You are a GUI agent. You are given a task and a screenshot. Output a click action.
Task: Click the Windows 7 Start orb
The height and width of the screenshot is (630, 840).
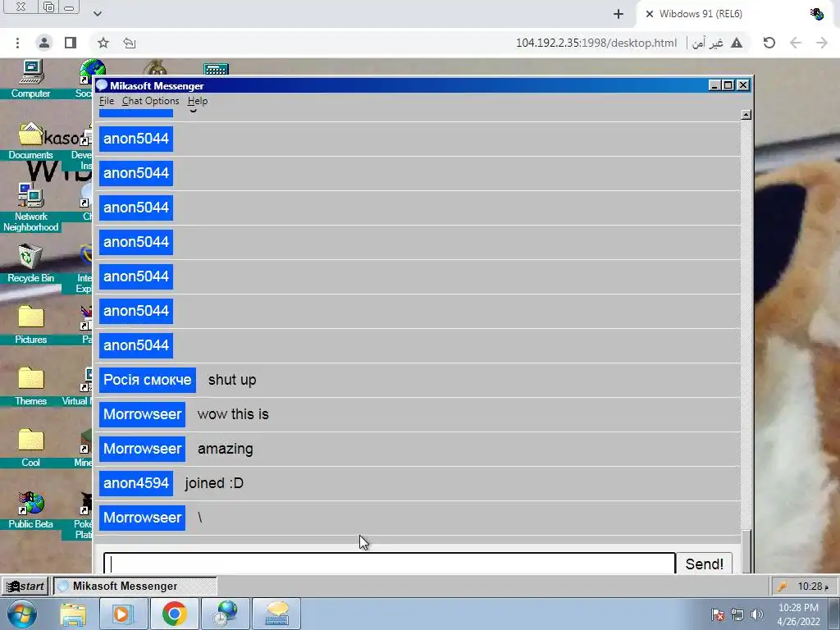(22, 614)
